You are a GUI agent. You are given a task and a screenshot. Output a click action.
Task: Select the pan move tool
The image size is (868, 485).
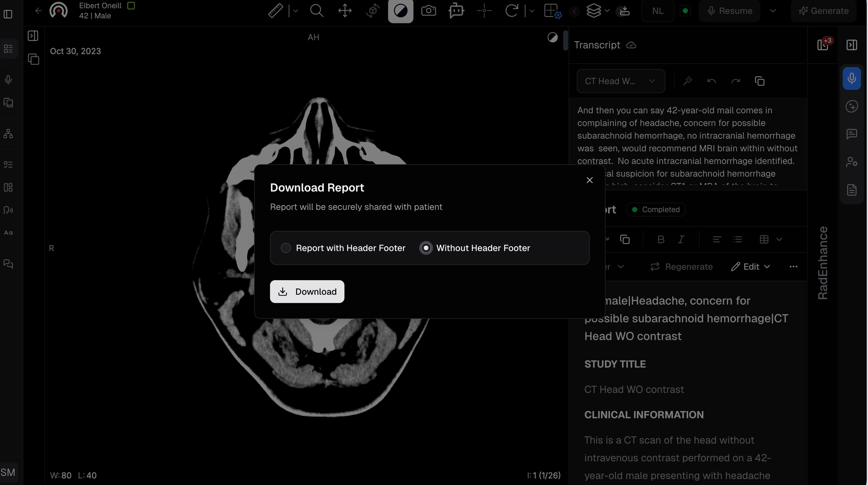[x=345, y=11]
